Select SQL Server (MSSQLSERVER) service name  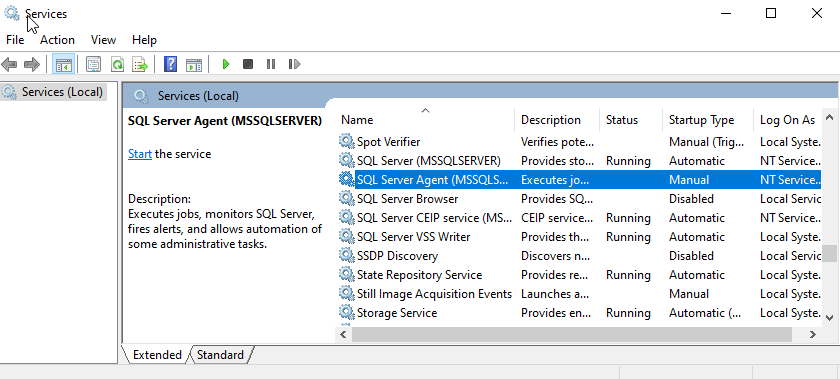429,160
